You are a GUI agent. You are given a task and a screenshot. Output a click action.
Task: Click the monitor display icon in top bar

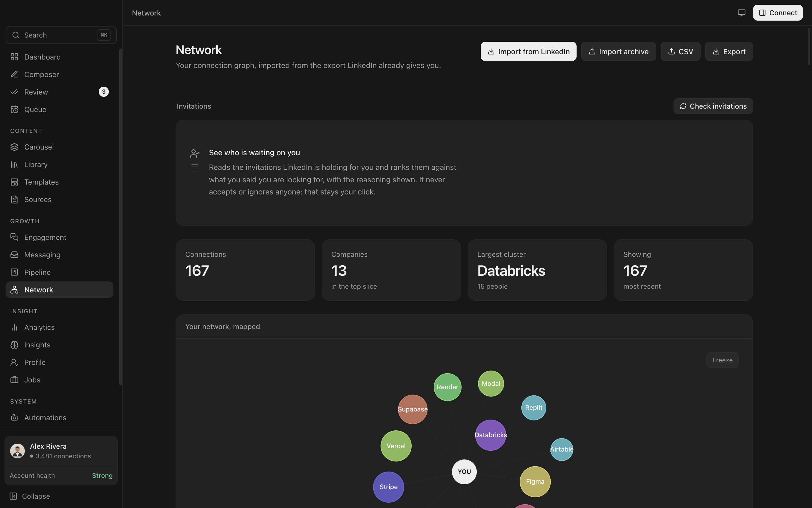[x=742, y=13]
